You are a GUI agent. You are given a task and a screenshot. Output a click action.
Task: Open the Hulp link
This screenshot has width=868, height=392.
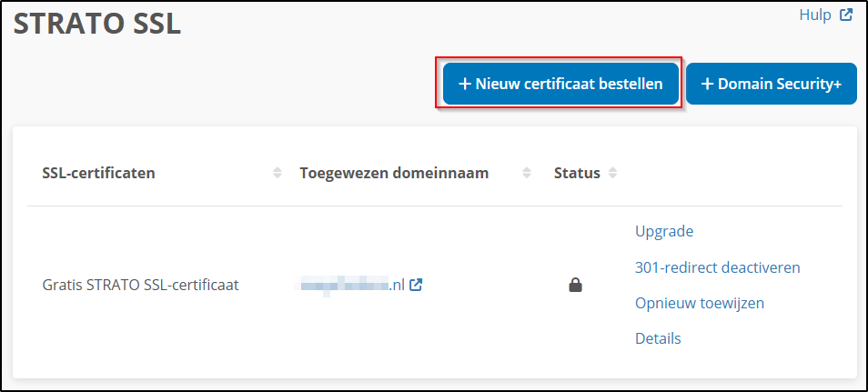point(815,15)
